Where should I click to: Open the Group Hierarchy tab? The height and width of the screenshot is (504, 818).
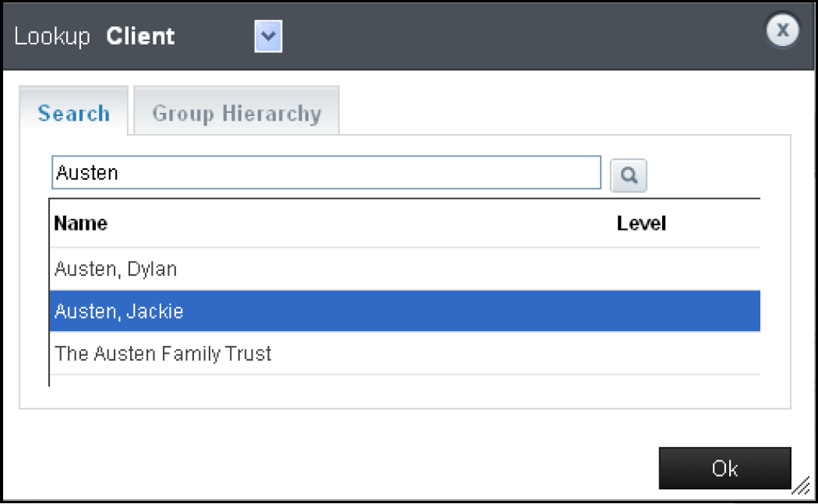click(x=237, y=114)
